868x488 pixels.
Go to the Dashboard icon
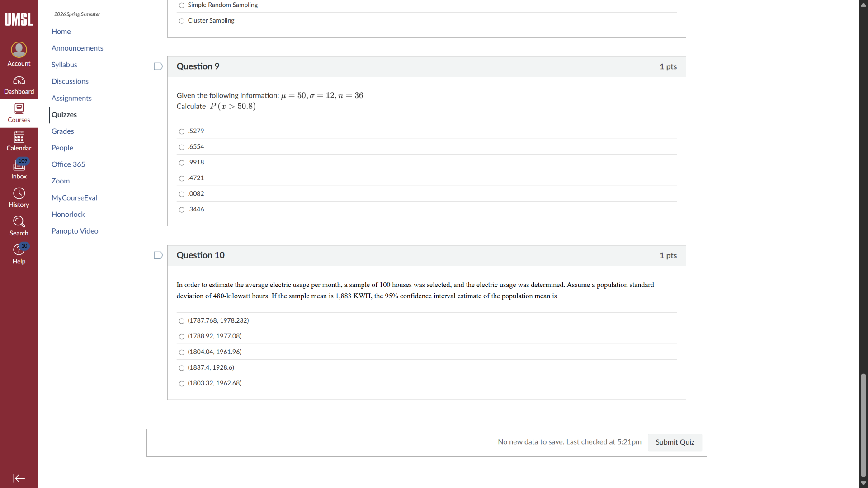pos(19,81)
